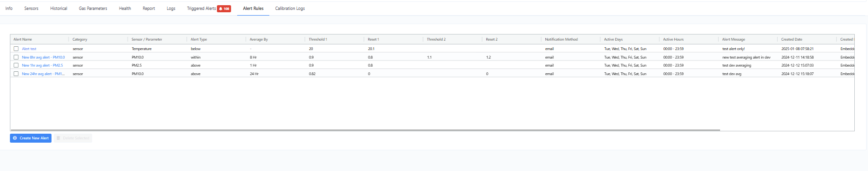Click the Active Hours column header
This screenshot has height=171, width=868.
coord(673,39)
